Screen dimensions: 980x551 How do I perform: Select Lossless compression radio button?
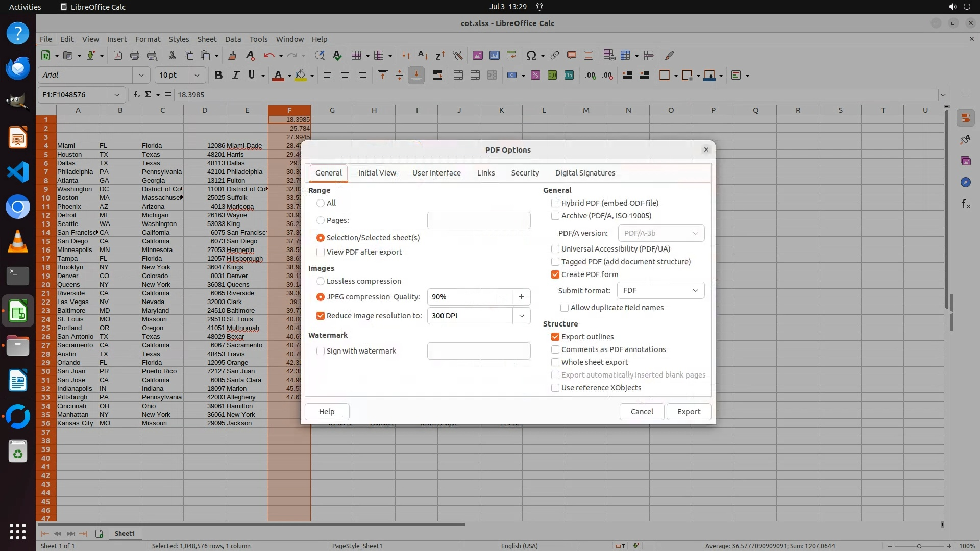(x=321, y=281)
